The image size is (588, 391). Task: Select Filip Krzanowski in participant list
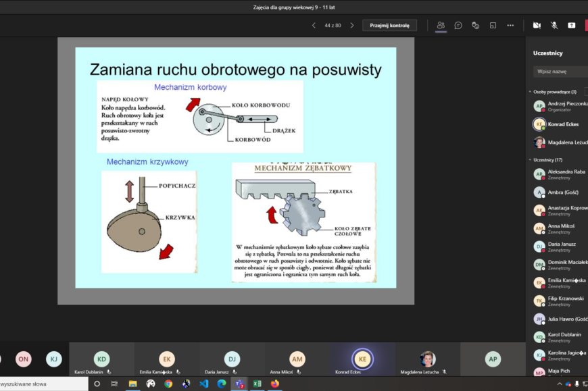(x=560, y=301)
